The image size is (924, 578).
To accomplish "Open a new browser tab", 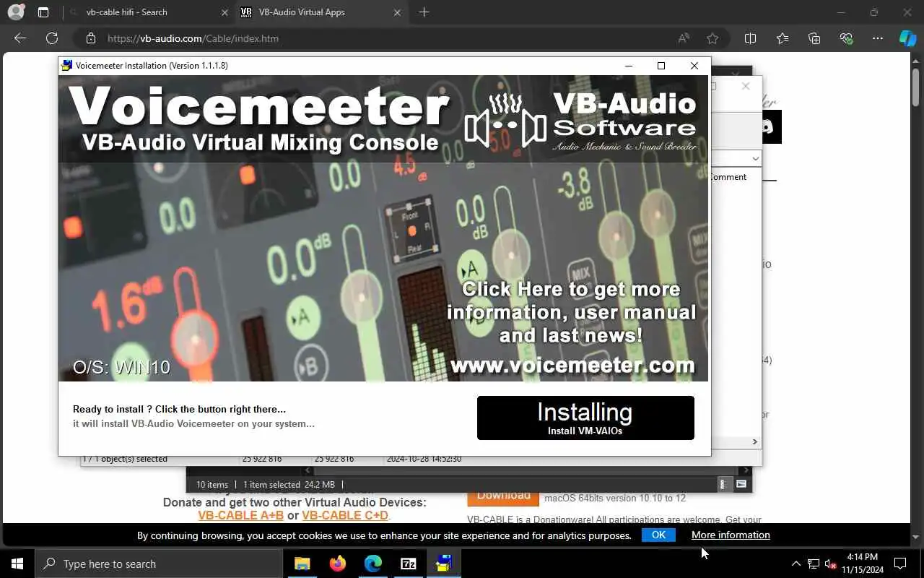I will pyautogui.click(x=424, y=12).
